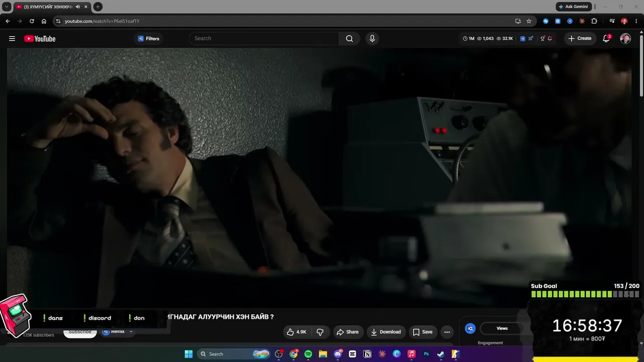
Task: Open the vidIQ trophy icon
Action: coord(542,39)
